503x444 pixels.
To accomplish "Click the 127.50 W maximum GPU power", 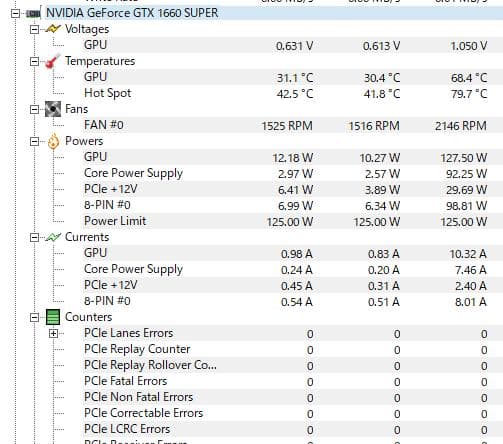I will [464, 158].
